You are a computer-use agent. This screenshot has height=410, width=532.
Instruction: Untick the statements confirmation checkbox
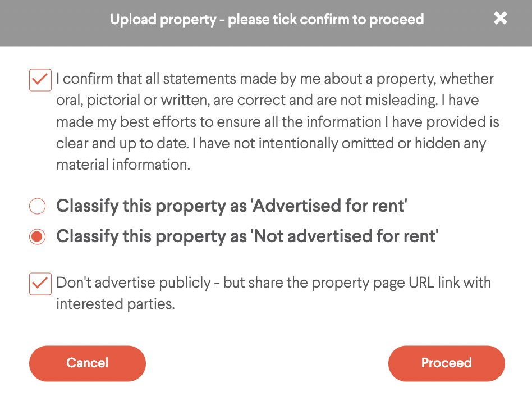pos(40,80)
